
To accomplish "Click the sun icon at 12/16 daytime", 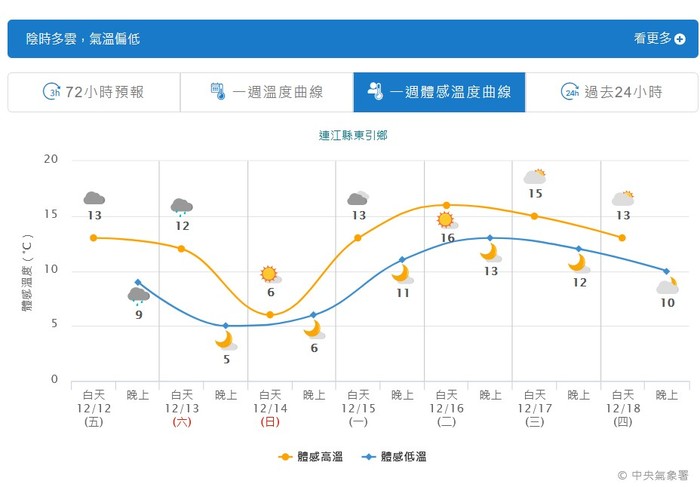I will pyautogui.click(x=446, y=219).
